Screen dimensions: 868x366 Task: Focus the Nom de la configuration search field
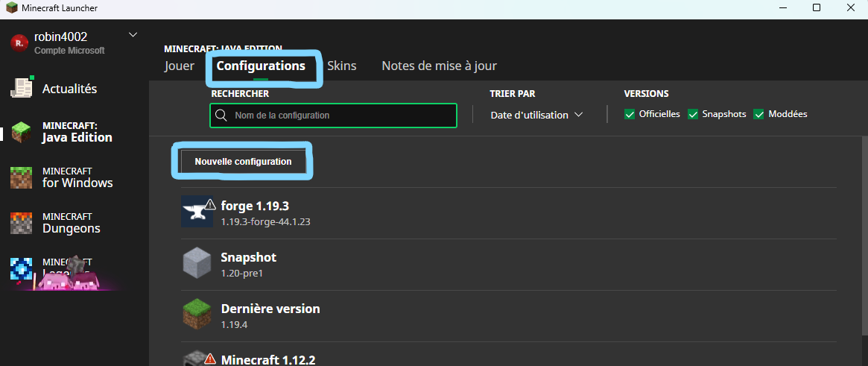[x=333, y=116]
